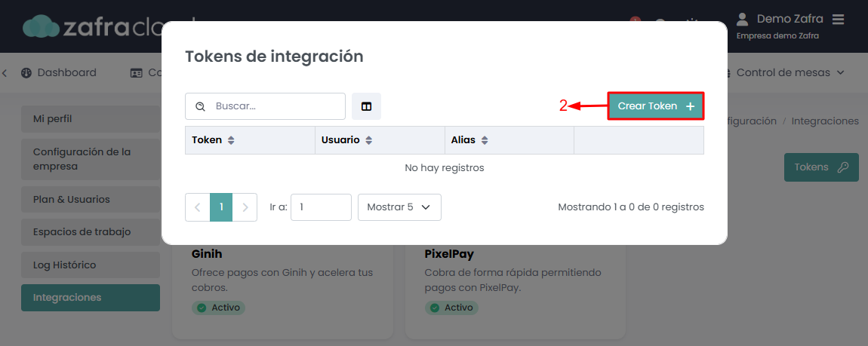Select page 1 pagination button
Viewport: 868px width, 346px height.
pyautogui.click(x=221, y=207)
